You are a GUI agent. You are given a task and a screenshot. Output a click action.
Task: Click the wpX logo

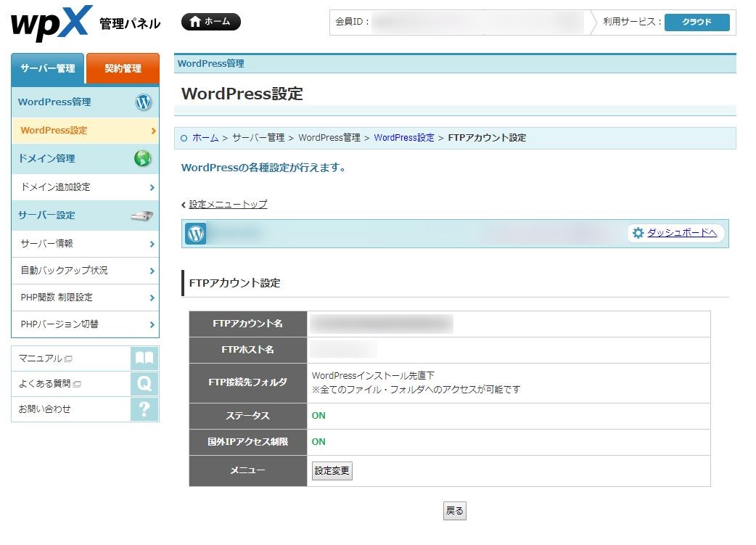pos(52,22)
